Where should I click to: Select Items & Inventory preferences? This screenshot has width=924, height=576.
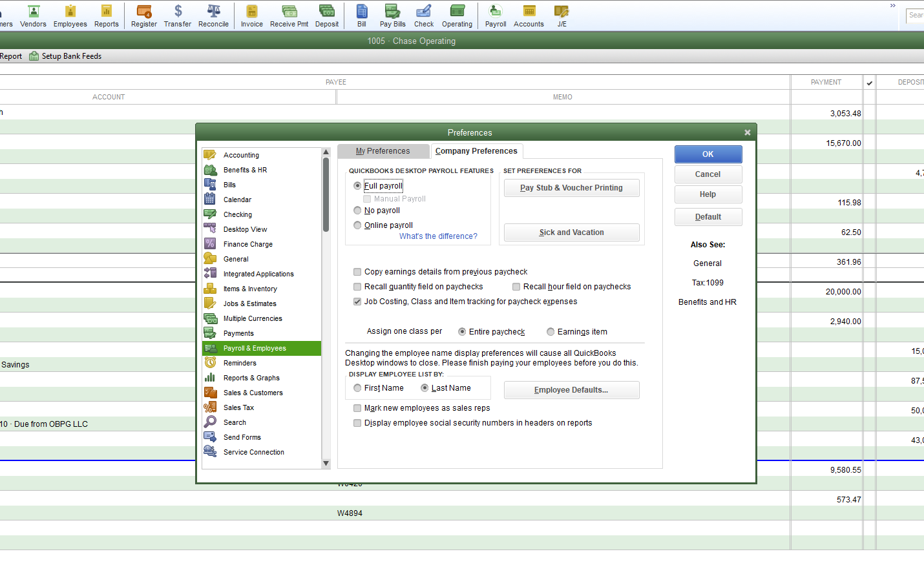tap(261, 289)
